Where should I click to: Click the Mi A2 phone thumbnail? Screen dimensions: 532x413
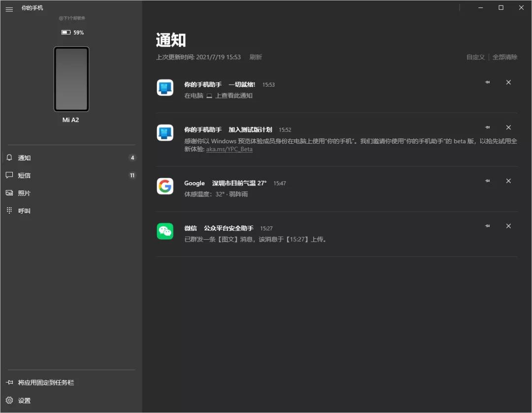[71, 79]
